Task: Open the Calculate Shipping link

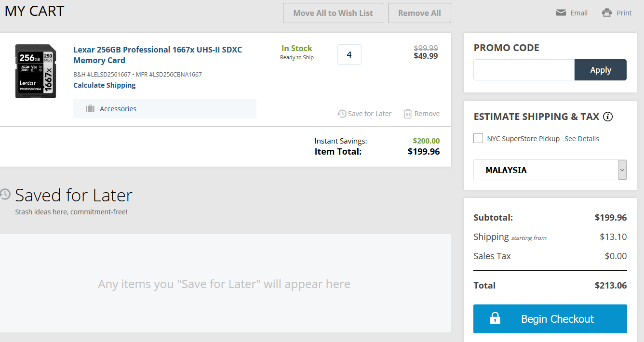Action: pos(105,85)
